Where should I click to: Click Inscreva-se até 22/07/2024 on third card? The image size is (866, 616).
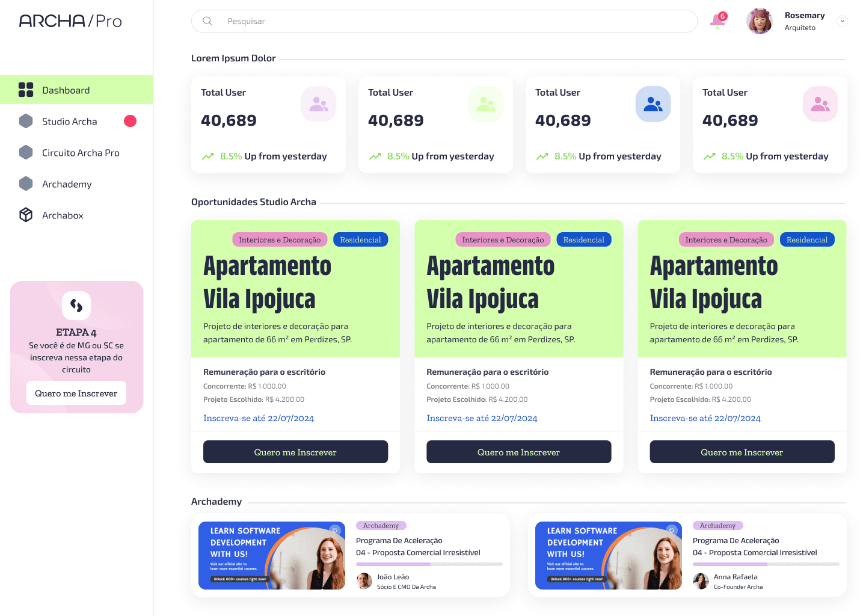tap(705, 418)
